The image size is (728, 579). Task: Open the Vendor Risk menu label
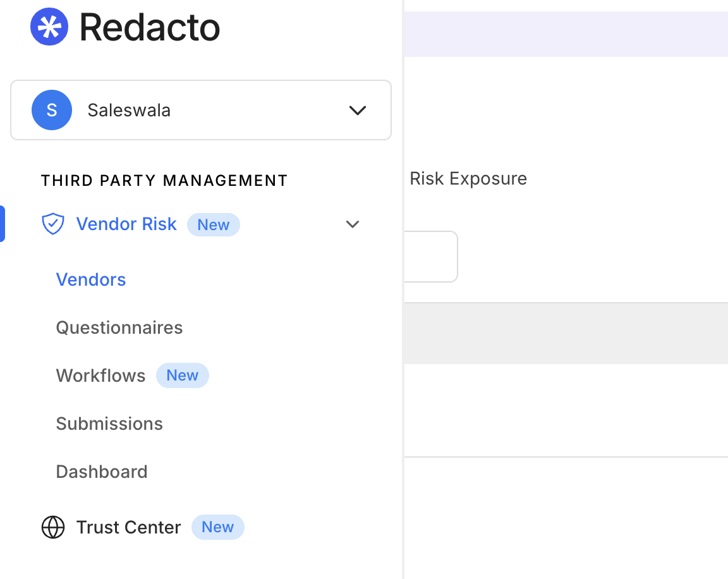tap(126, 224)
